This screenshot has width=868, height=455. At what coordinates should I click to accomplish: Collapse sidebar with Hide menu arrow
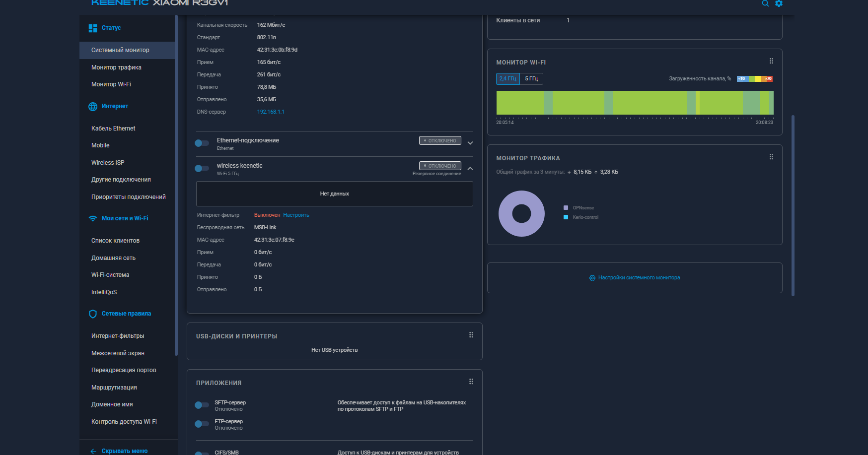click(93, 451)
